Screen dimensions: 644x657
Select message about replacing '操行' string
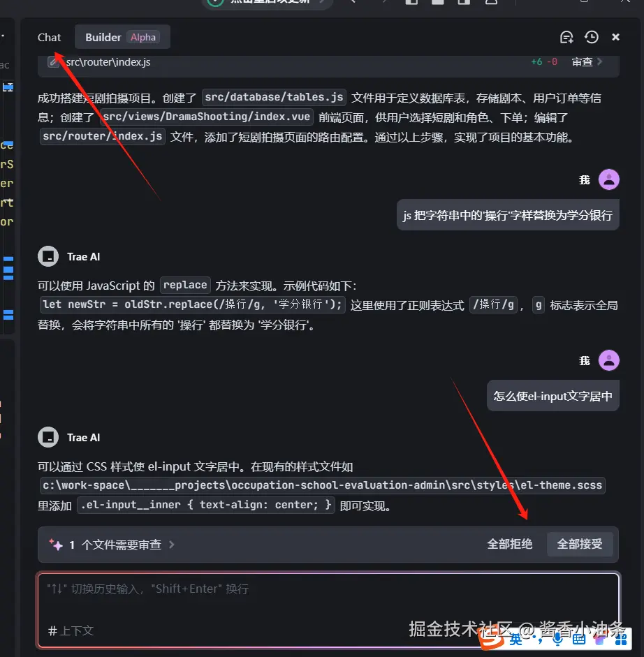click(508, 215)
